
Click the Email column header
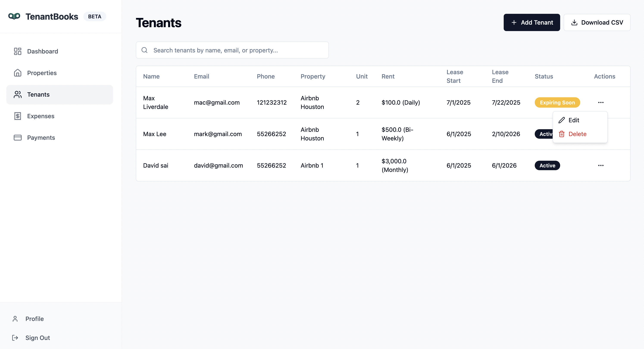click(202, 76)
